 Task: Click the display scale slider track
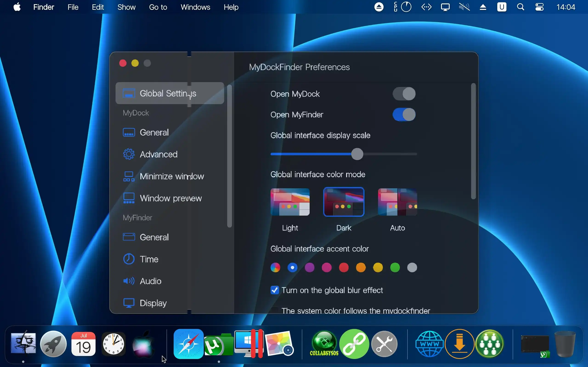(x=389, y=154)
